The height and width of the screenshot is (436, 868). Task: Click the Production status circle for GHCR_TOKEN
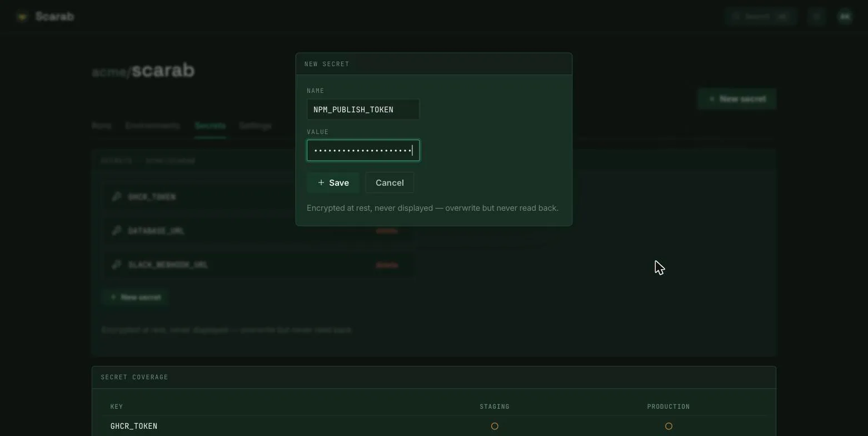coord(669,427)
